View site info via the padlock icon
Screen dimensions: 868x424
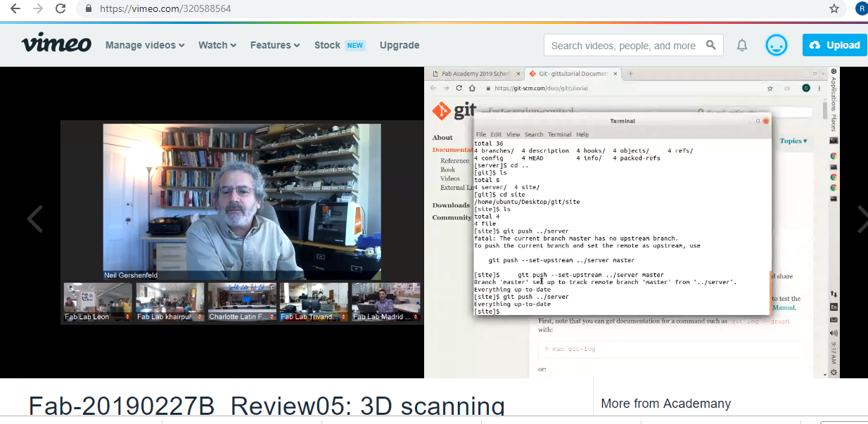[x=89, y=9]
